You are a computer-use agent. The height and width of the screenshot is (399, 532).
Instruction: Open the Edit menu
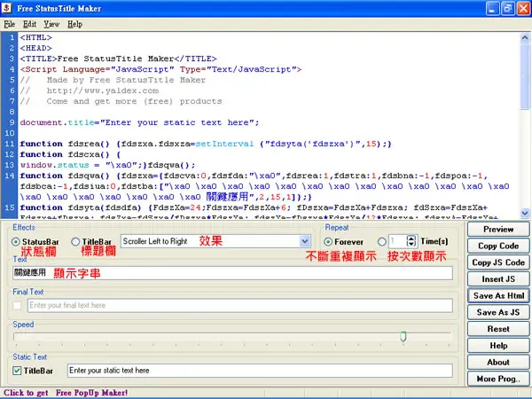(x=29, y=24)
